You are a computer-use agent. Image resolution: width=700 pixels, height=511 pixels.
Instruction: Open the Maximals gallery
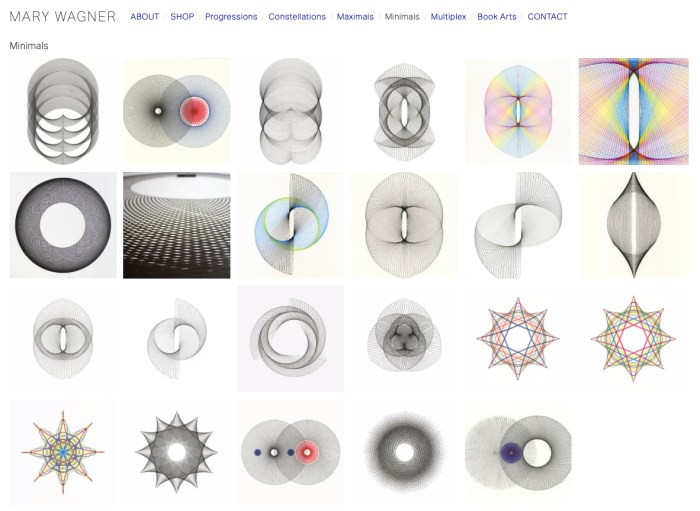(355, 17)
